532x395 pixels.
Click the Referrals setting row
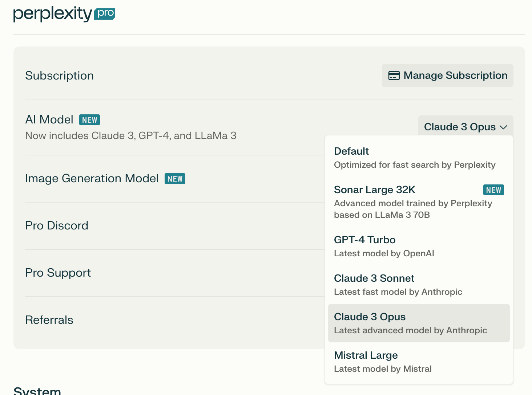coord(49,320)
